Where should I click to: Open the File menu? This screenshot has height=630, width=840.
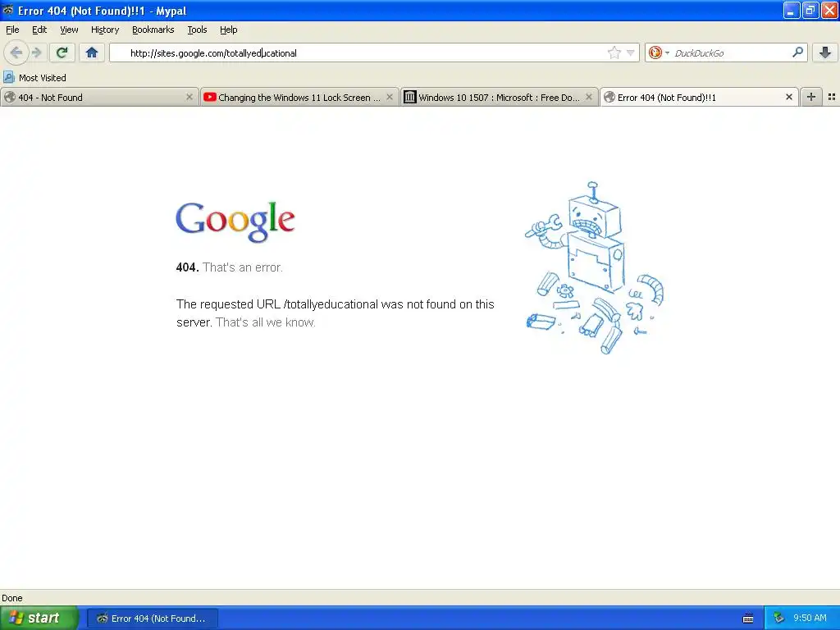12,30
